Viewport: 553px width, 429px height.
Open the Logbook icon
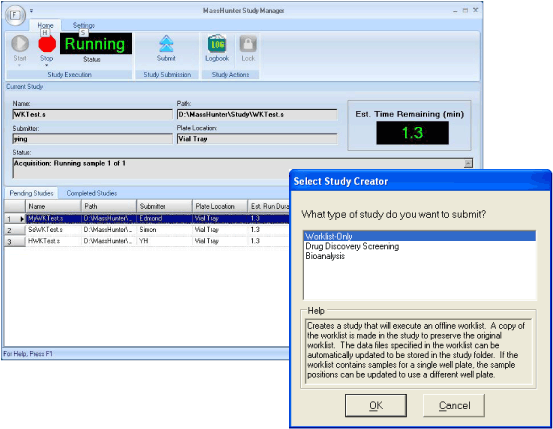coord(217,44)
